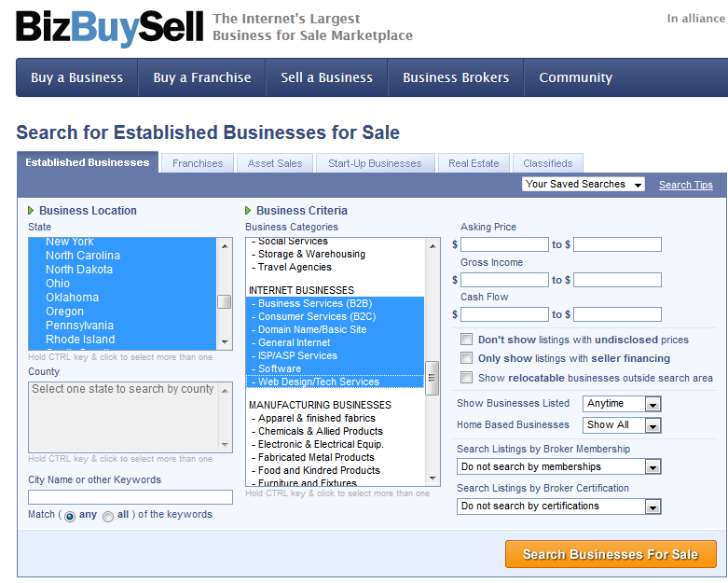Select Domain Name/Basic Site category
728x583 pixels.
click(x=335, y=329)
